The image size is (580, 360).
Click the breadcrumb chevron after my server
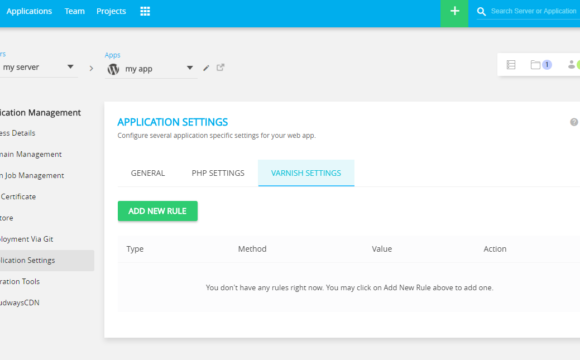coord(91,68)
